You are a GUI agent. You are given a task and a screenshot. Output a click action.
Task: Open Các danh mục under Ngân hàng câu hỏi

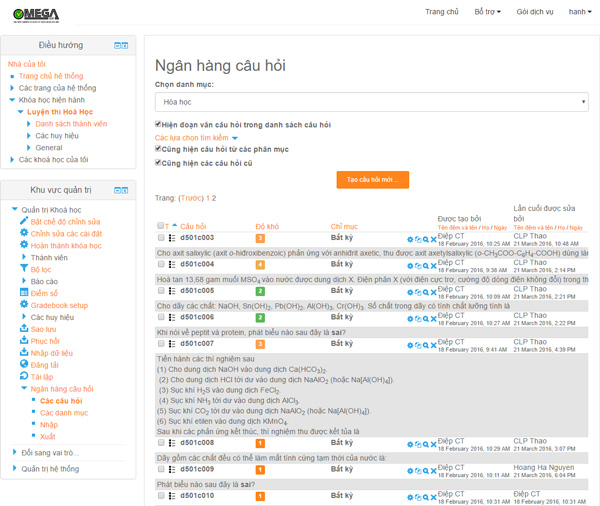(64, 413)
